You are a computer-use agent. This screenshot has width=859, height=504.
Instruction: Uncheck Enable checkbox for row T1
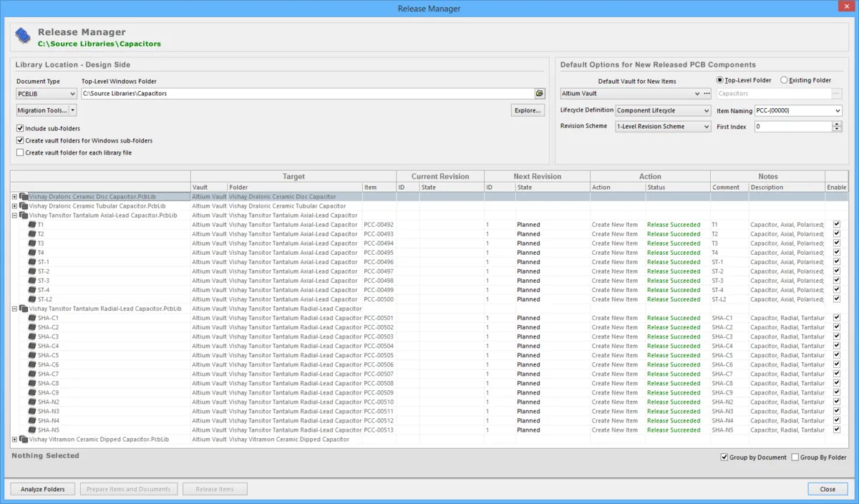point(837,224)
